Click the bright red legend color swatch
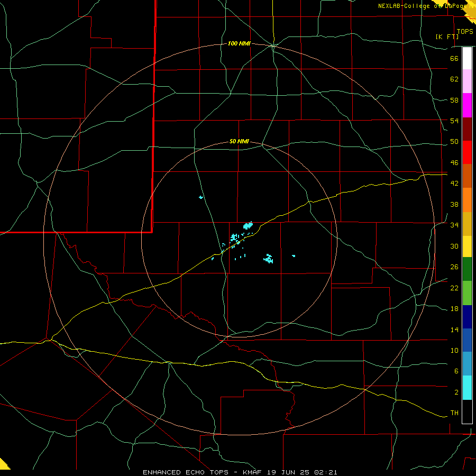 coord(467,152)
